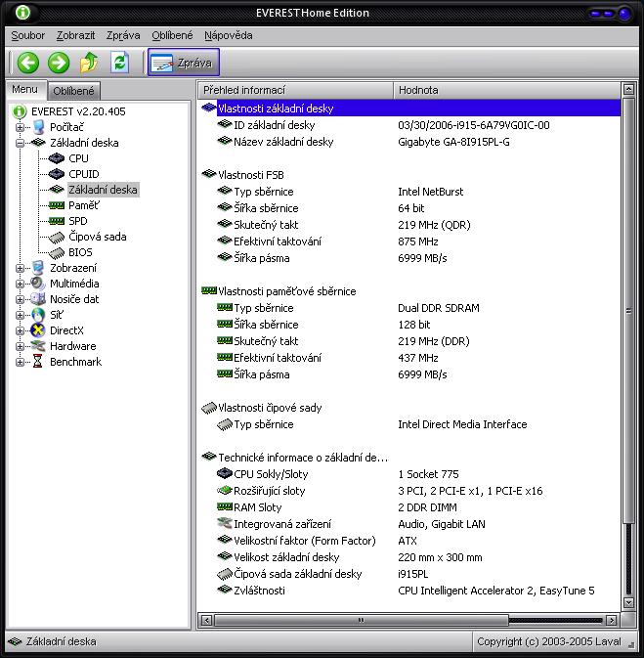Image resolution: width=644 pixels, height=658 pixels.
Task: Click the green Back arrow toolbar icon
Action: (x=28, y=63)
